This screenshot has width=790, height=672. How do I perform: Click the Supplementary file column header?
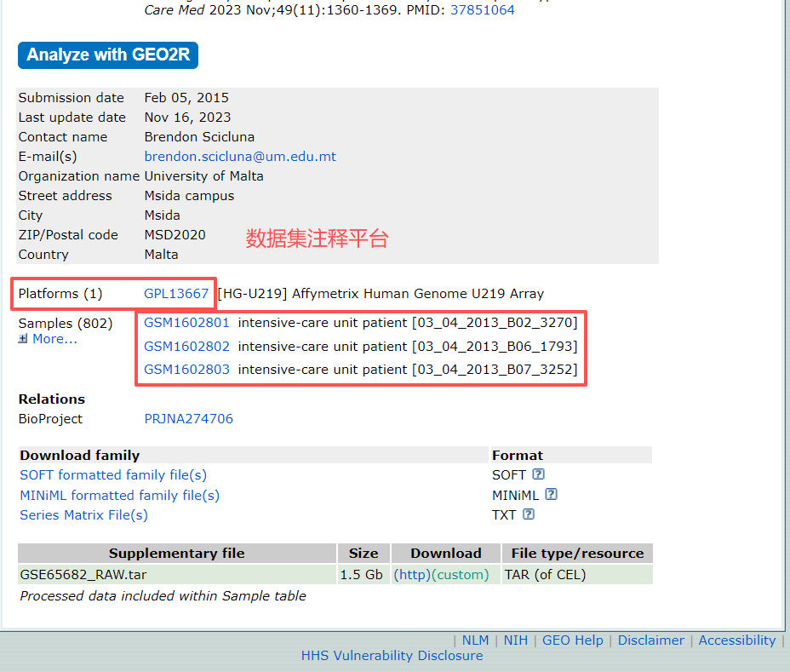coord(177,553)
